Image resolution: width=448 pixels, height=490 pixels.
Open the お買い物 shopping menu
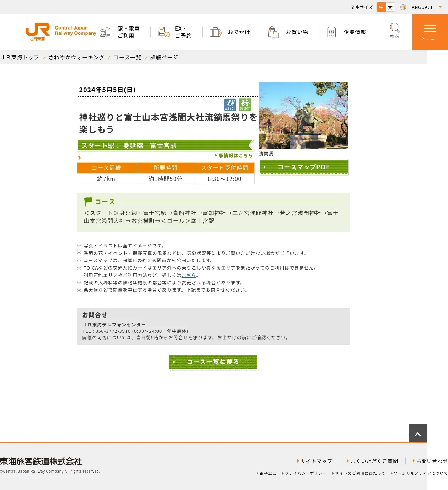pos(288,32)
